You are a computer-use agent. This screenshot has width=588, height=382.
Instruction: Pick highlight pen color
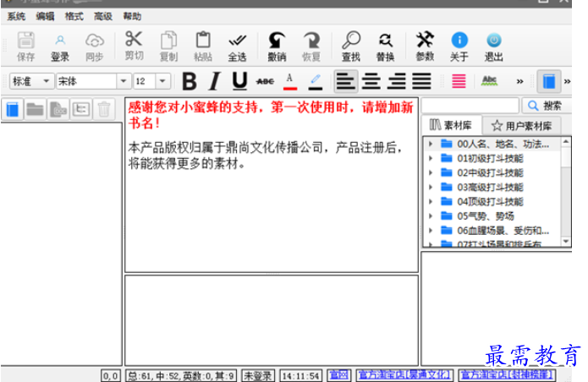click(x=316, y=81)
